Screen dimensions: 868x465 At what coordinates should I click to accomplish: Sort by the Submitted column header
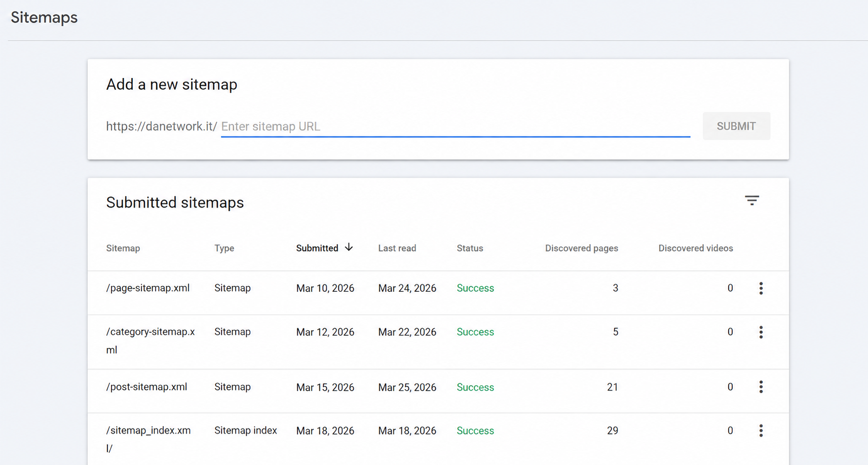[x=317, y=248]
